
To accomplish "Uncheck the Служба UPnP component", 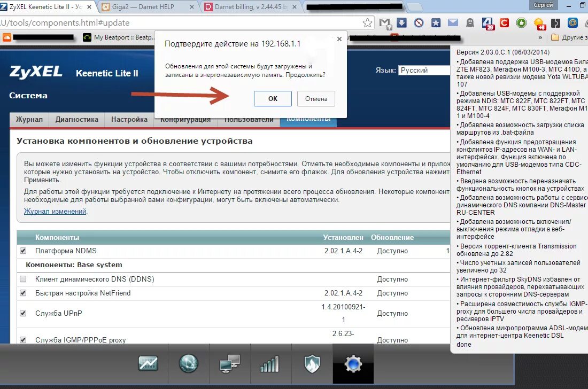I will click(22, 314).
